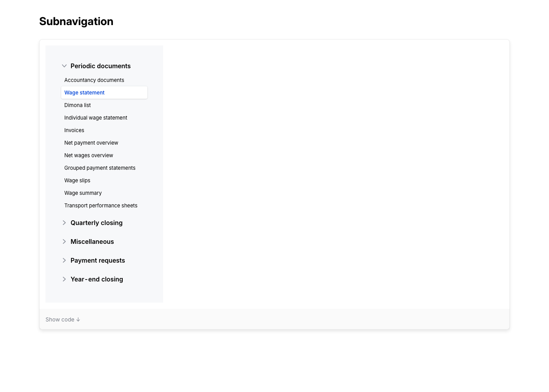549x392 pixels.
Task: Select the highlighted Wage statement item
Action: click(84, 93)
